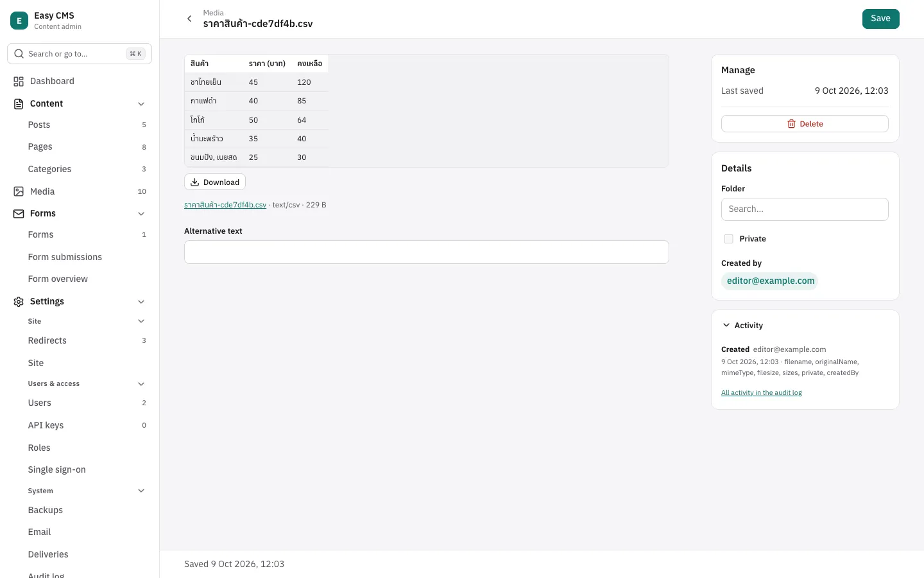Screen dimensions: 924x578
Task: Click the Forms envelope icon
Action: (19, 214)
